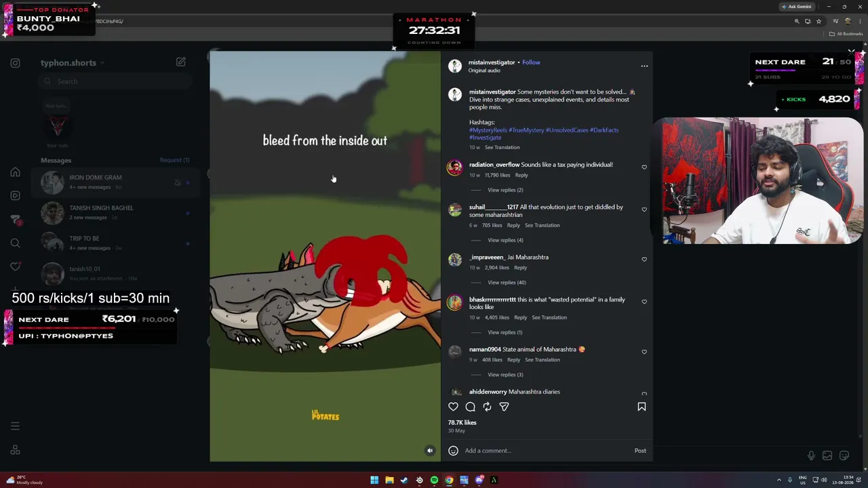The image size is (868, 488).
Task: Open the Original audio link
Action: point(484,70)
